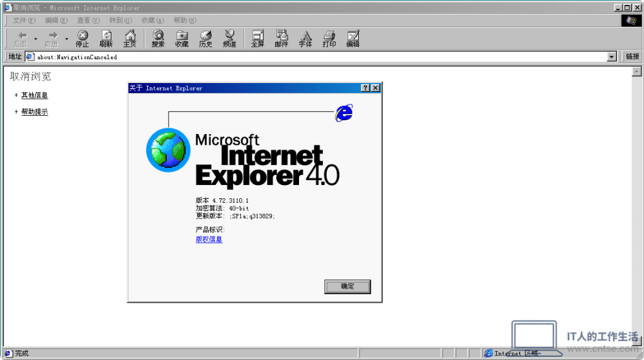
Task: Click the 取消浏览 page heading
Action: 30,76
